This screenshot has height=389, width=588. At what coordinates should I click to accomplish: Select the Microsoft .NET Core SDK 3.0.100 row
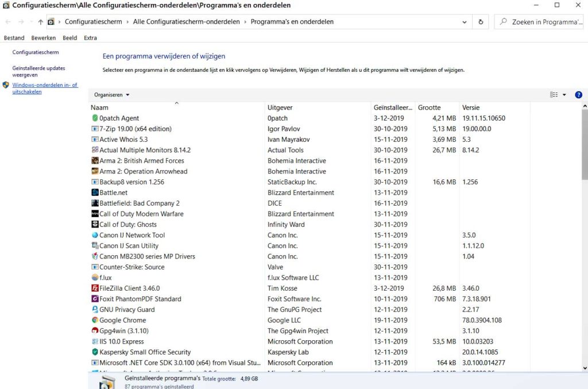310,363
